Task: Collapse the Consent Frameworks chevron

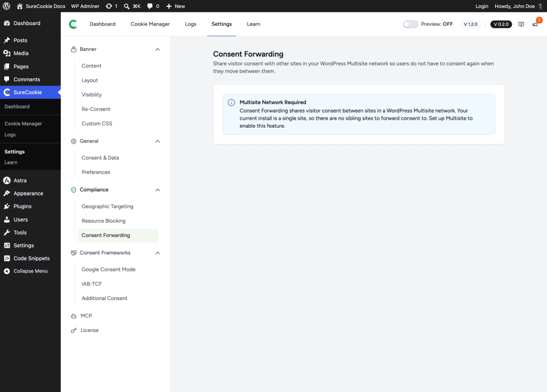Action: 158,253
